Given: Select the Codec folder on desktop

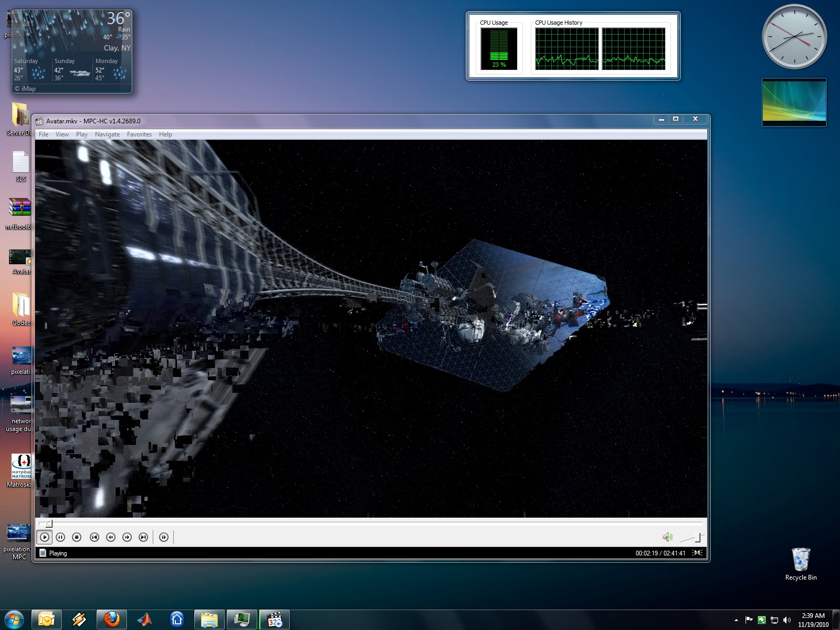Looking at the screenshot, I should [21, 309].
